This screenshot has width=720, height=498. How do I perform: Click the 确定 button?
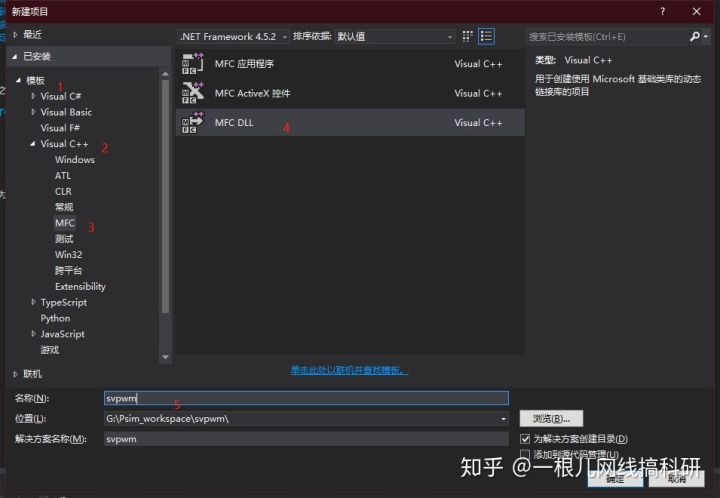tap(615, 479)
